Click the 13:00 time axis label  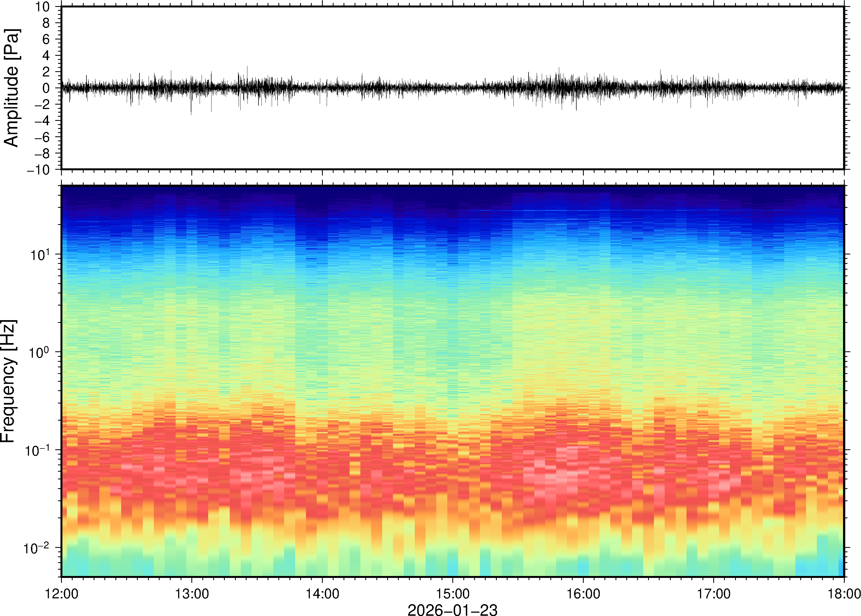[x=192, y=594]
